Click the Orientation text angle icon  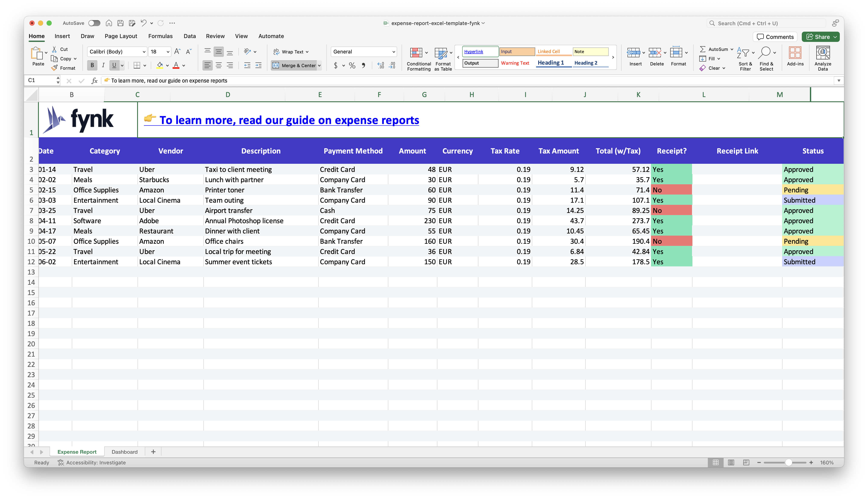click(247, 51)
